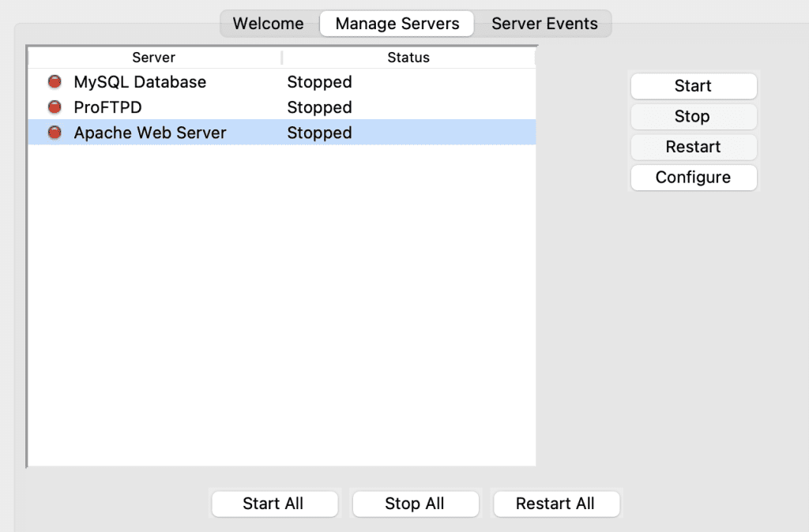Restart the selected server
Image resolution: width=809 pixels, height=532 pixels.
[693, 147]
